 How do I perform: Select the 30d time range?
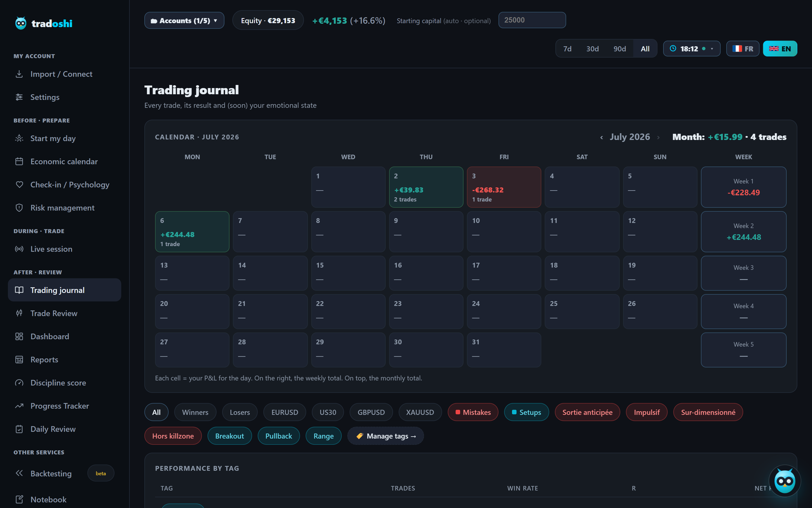click(593, 49)
